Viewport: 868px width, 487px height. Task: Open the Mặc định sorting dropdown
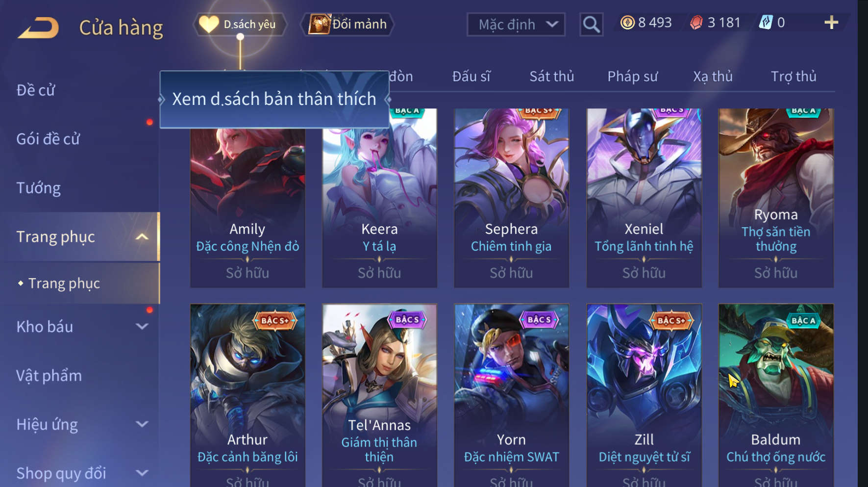pos(516,25)
